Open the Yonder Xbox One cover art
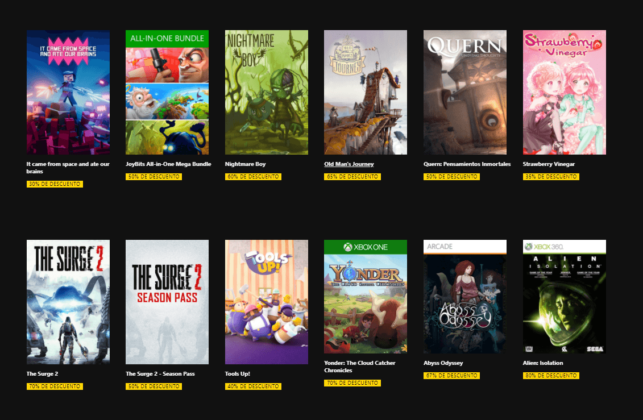This screenshot has width=643, height=420. pyautogui.click(x=365, y=301)
